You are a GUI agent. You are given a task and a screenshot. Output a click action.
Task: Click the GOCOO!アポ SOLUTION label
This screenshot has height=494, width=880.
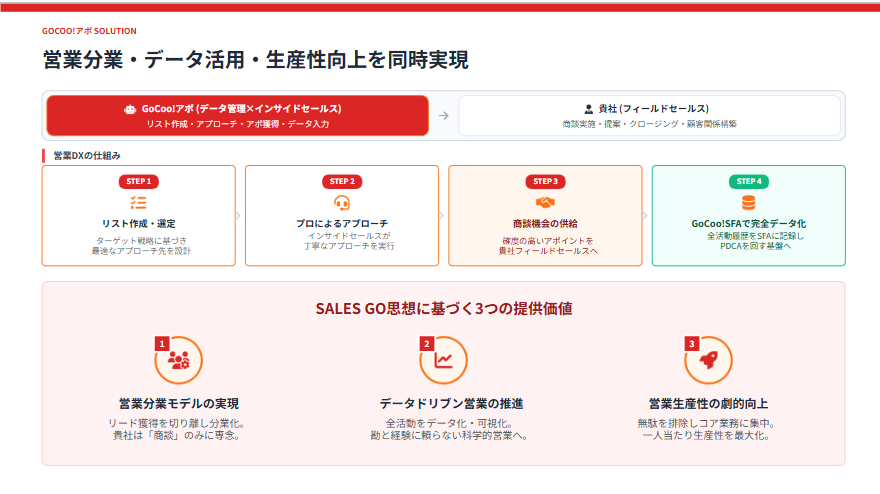coord(89,31)
